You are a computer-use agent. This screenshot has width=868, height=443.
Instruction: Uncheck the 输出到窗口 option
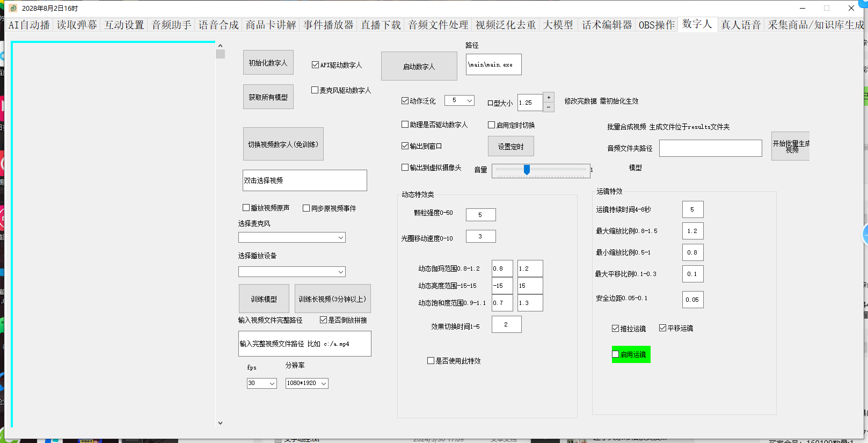coord(405,146)
